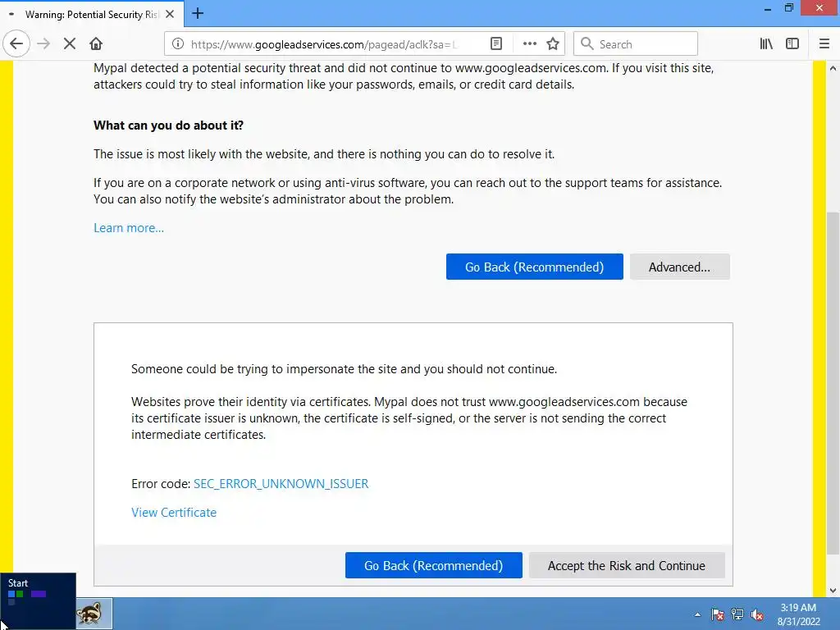Image resolution: width=840 pixels, height=630 pixels.
Task: Toggle reader view icon in the address bar
Action: [496, 44]
